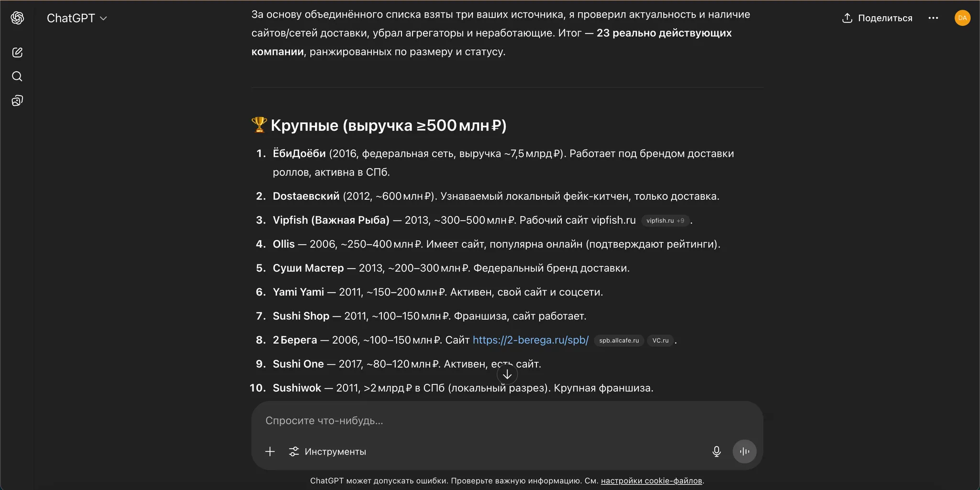Click the VC.ru source chip
The image size is (980, 490).
pyautogui.click(x=660, y=340)
